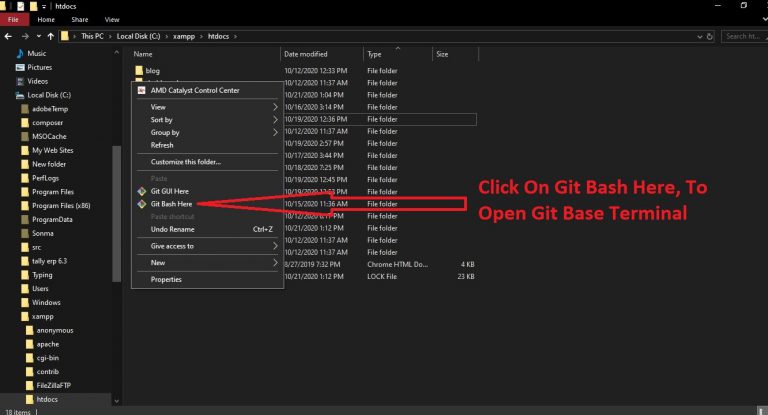Select the htdocs folder in navigation tree
The width and height of the screenshot is (768, 415).
click(x=47, y=398)
